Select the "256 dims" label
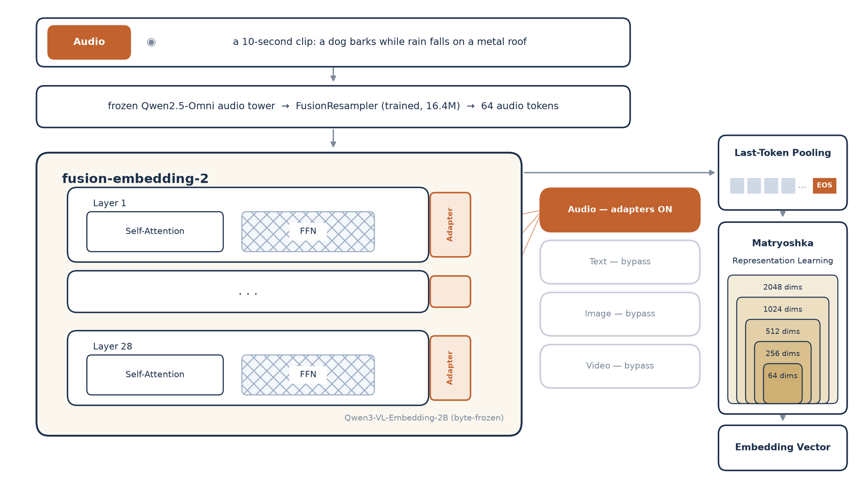 pyautogui.click(x=782, y=354)
